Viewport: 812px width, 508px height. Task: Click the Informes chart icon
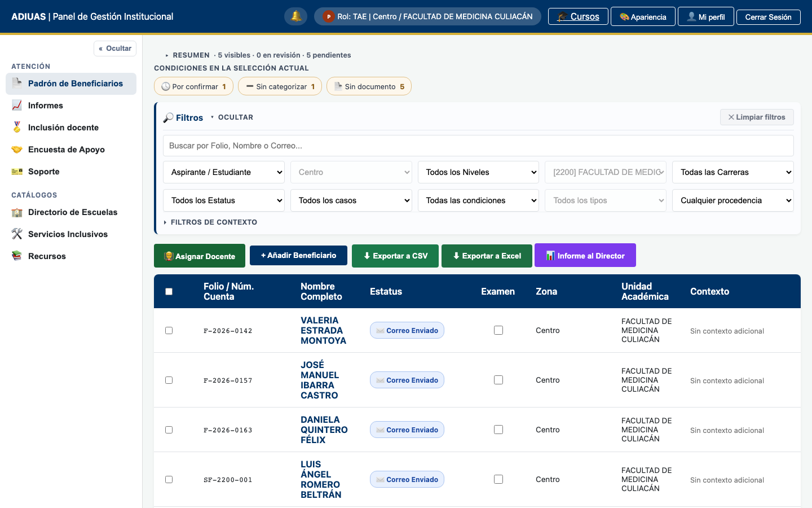(x=17, y=105)
